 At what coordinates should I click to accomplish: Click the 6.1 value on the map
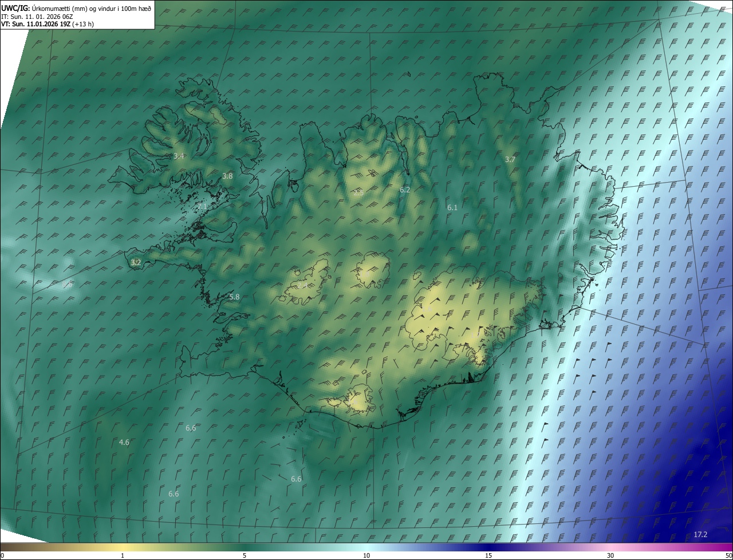[x=452, y=207]
